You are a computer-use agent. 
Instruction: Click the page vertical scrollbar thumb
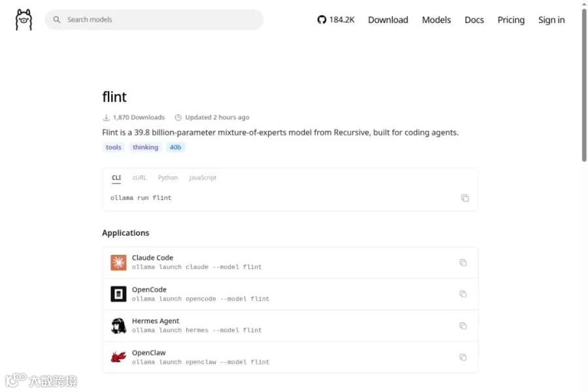point(584,84)
